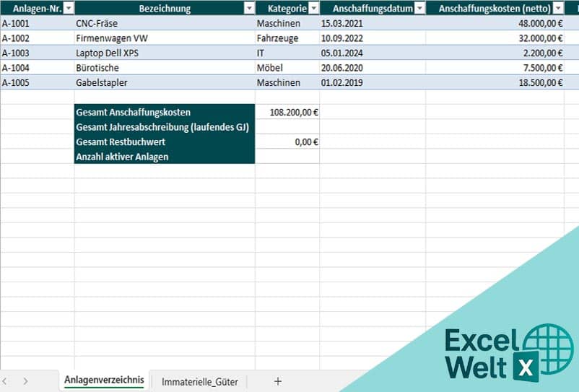Add a new sheet with plus button
The width and height of the screenshot is (579, 392).
(278, 381)
